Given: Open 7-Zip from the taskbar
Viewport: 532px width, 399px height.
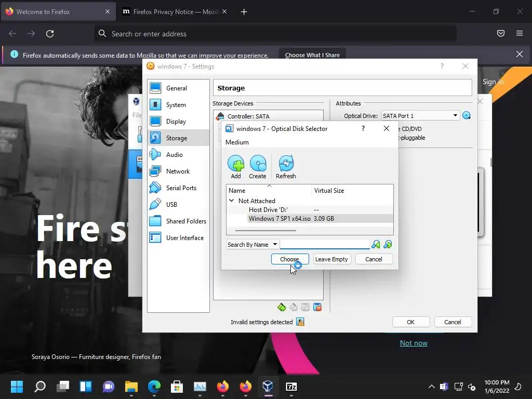Looking at the screenshot, I should point(291,387).
